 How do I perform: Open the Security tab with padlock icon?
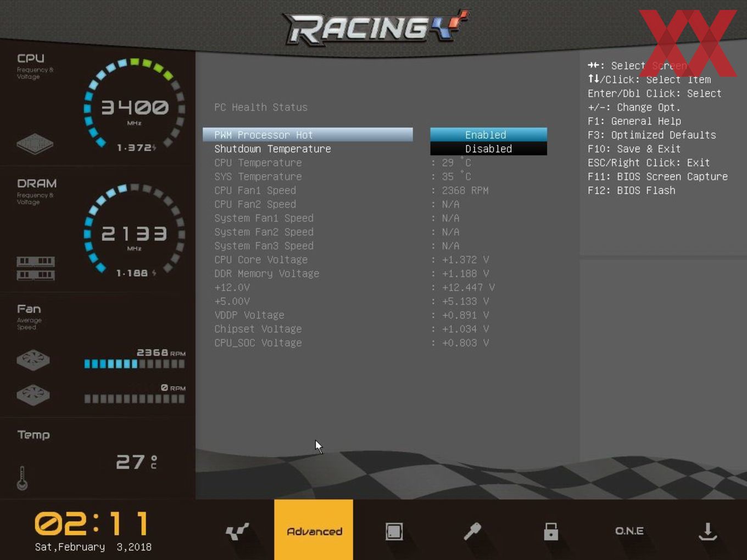(550, 531)
